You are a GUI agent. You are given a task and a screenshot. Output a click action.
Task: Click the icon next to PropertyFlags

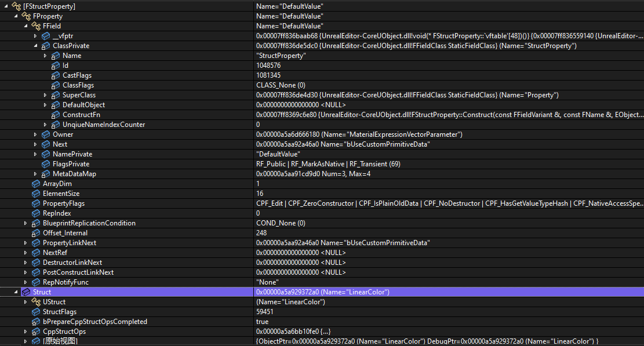point(36,203)
